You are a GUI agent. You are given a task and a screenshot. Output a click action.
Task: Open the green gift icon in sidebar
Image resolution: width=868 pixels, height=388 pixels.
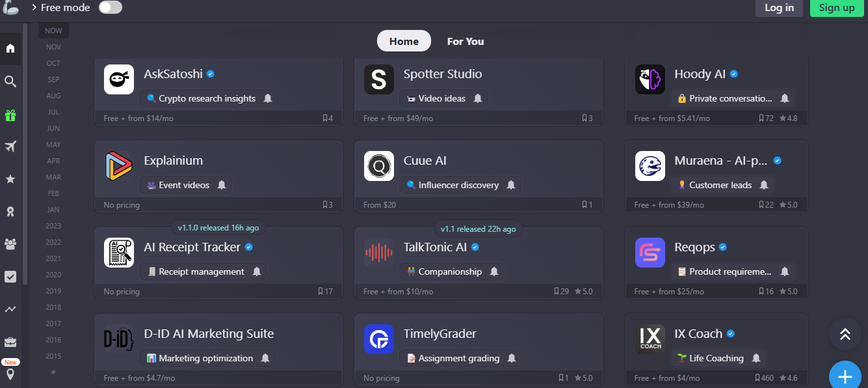pyautogui.click(x=10, y=115)
